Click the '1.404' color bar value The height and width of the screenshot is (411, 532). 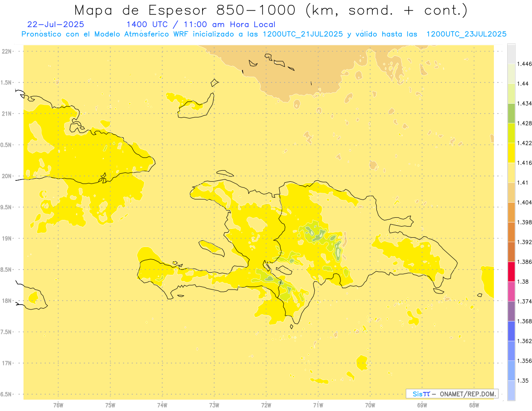[524, 202]
